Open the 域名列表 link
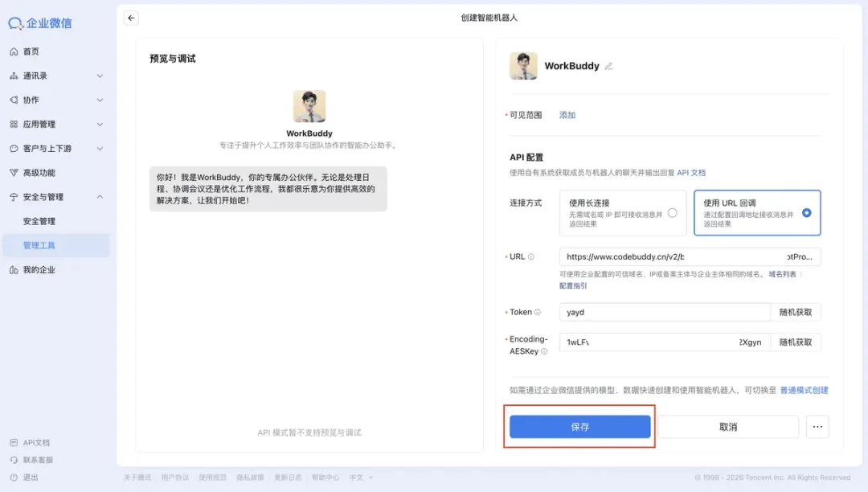868x492 pixels. pos(782,274)
